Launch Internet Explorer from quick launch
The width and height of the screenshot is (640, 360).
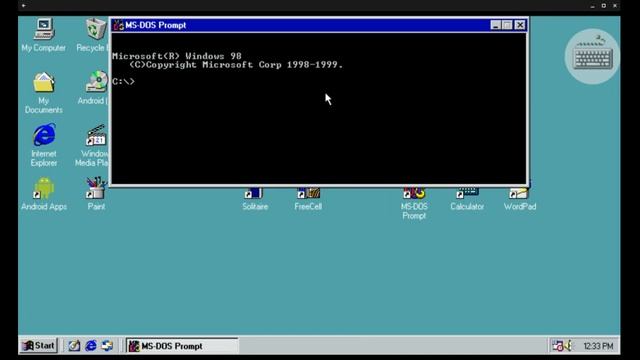91,346
